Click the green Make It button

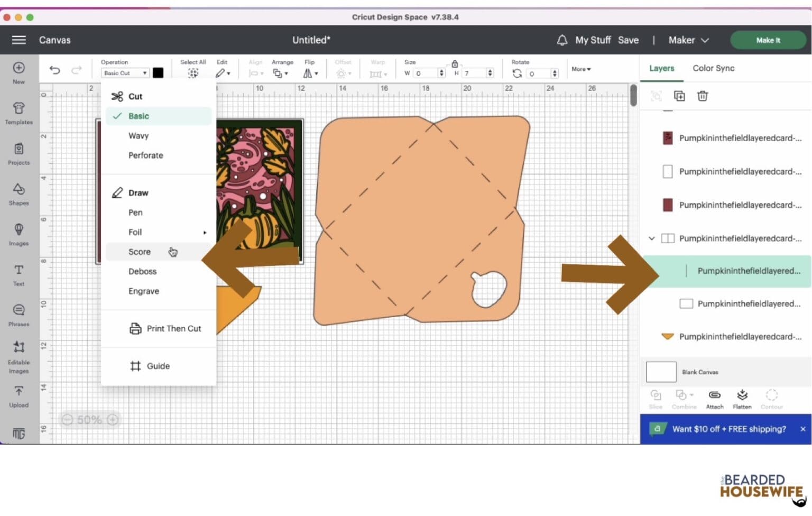[x=768, y=40]
